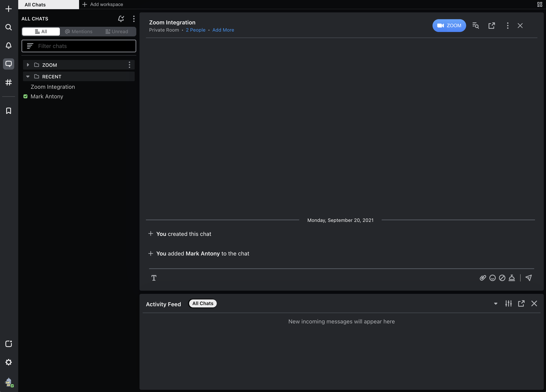Select the All Chats workspace tab

click(x=48, y=5)
